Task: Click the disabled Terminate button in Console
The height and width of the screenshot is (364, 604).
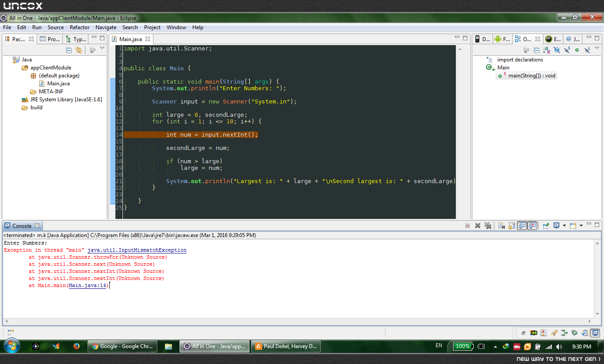Action: point(467,226)
